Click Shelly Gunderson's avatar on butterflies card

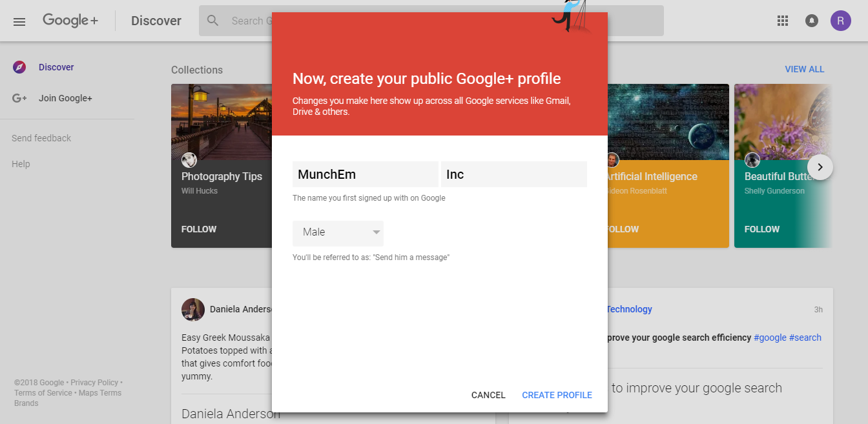click(x=752, y=160)
